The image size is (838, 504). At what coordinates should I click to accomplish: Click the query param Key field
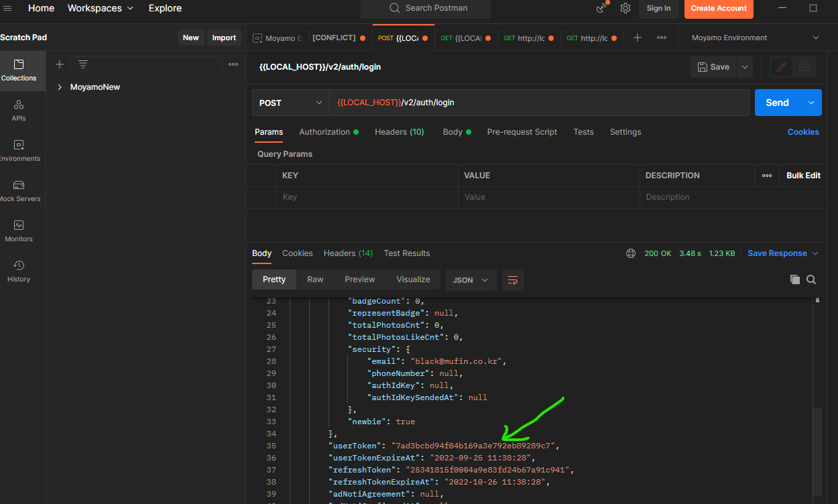pos(367,197)
